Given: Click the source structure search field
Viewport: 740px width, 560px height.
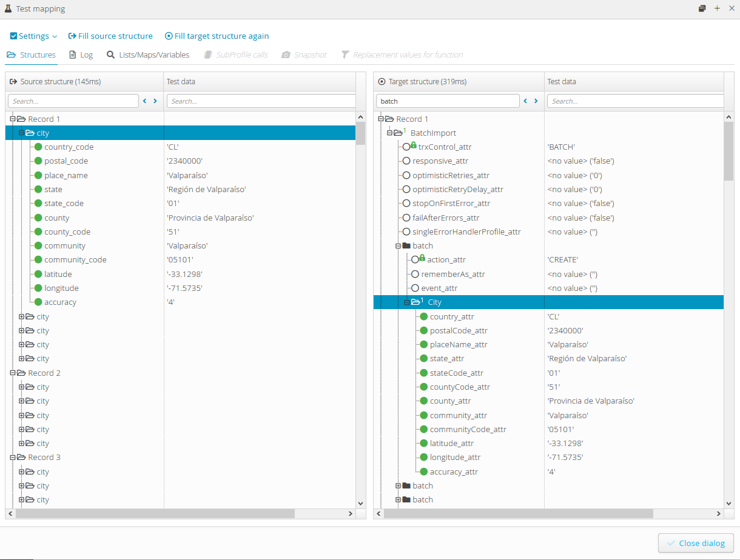Looking at the screenshot, I should pos(73,101).
